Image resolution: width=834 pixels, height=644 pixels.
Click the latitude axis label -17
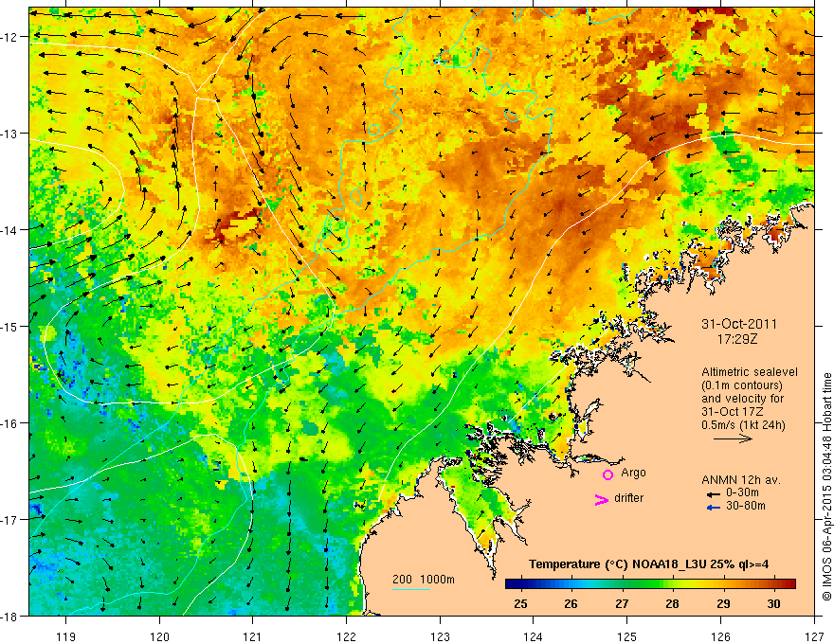[x=9, y=520]
